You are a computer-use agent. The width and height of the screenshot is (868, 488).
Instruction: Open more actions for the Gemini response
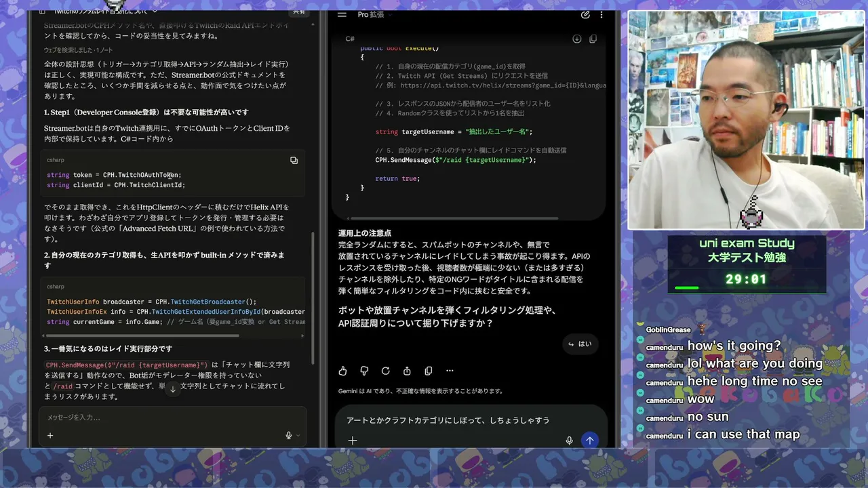click(x=450, y=371)
